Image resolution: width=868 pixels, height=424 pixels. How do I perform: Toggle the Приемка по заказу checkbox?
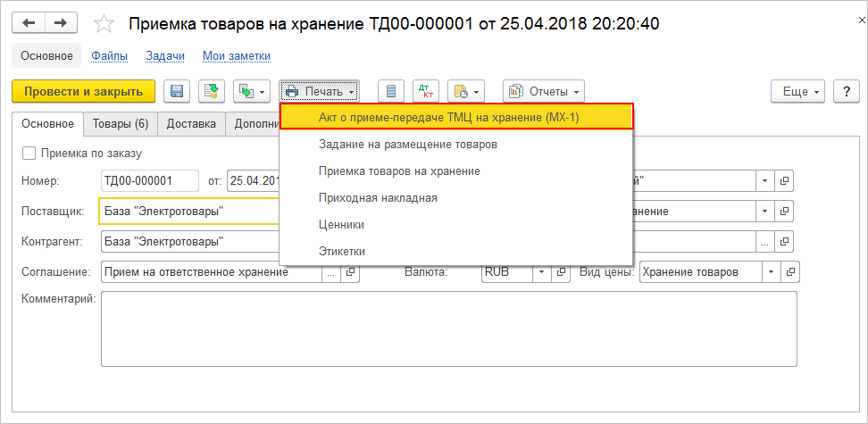(29, 153)
